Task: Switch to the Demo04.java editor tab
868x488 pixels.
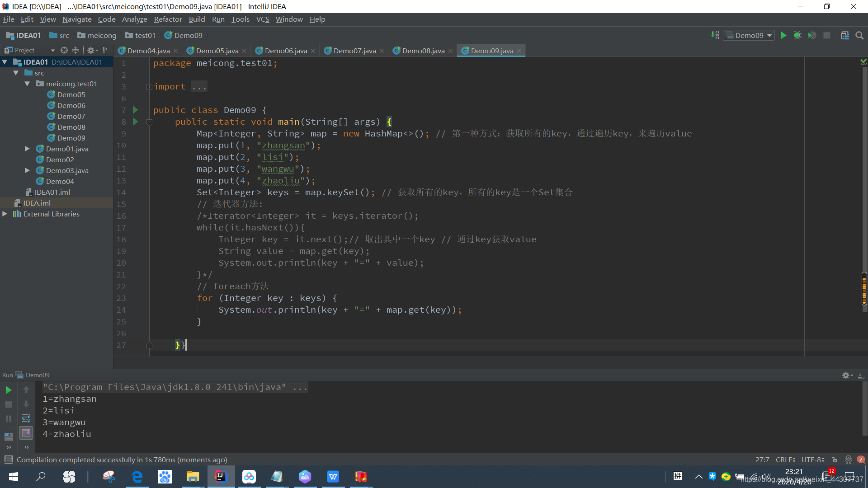Action: (148, 51)
